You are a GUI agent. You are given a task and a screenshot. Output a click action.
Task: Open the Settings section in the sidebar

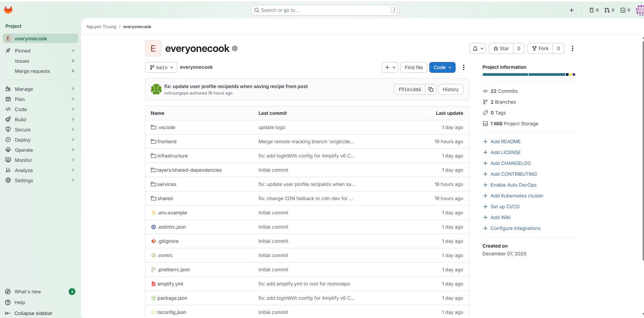coord(24,181)
